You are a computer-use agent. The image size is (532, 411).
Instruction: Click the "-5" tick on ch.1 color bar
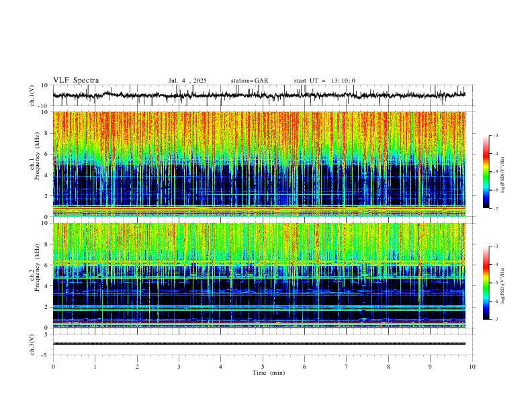tap(495, 172)
